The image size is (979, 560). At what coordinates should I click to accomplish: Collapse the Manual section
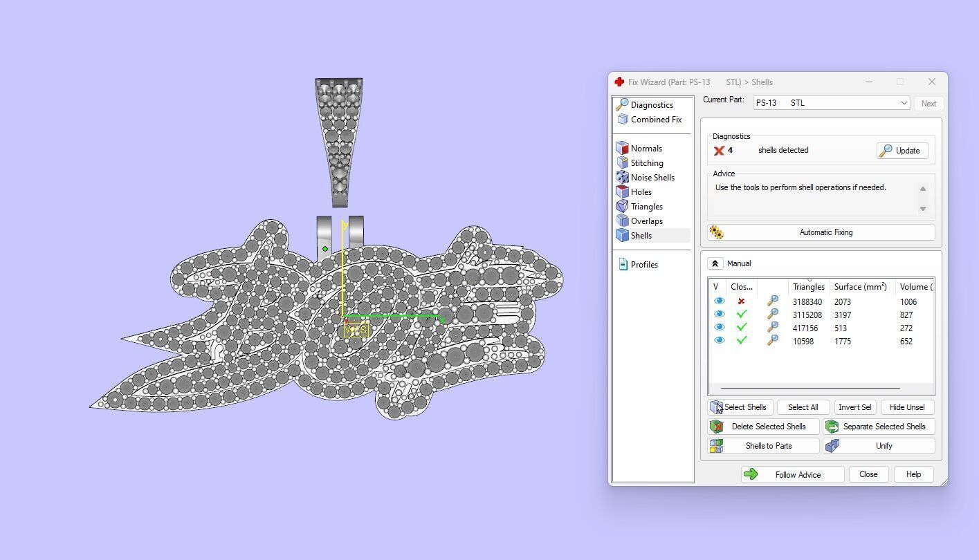pyautogui.click(x=715, y=263)
